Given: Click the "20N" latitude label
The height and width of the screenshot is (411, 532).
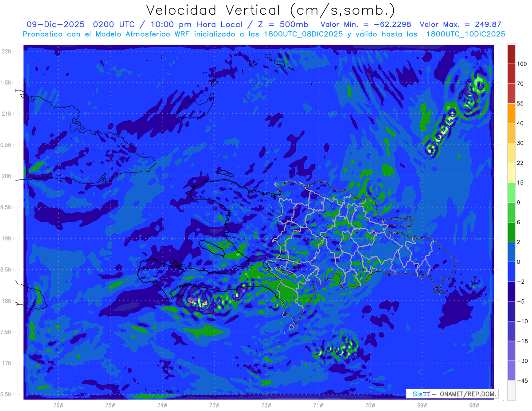Looking at the screenshot, I should [x=7, y=176].
